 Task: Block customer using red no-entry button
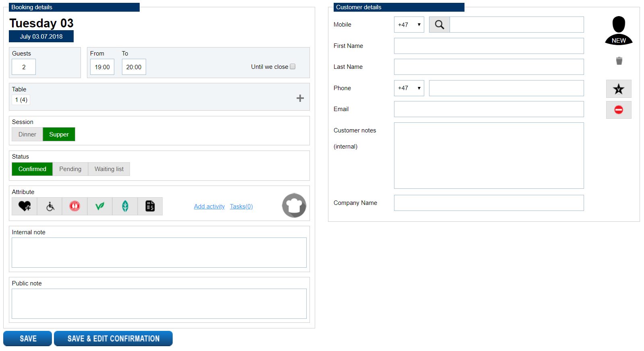pos(619,110)
